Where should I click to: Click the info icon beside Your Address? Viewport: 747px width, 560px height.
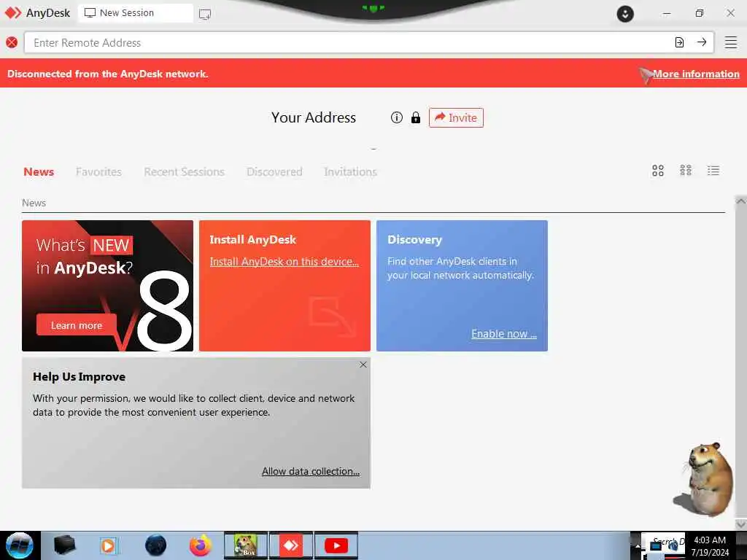pyautogui.click(x=396, y=117)
